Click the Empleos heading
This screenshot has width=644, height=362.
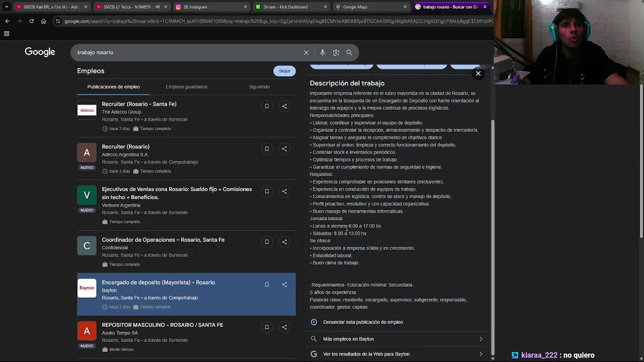tap(91, 71)
